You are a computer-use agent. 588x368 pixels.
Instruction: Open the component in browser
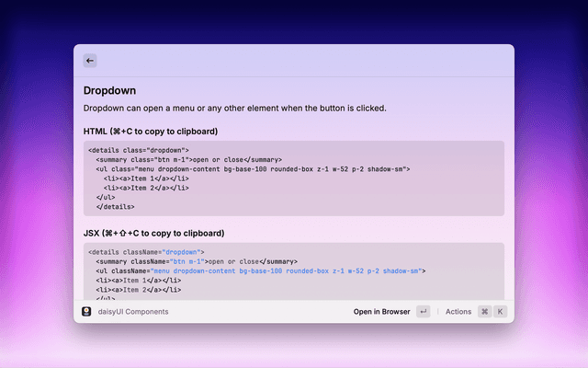pos(381,312)
